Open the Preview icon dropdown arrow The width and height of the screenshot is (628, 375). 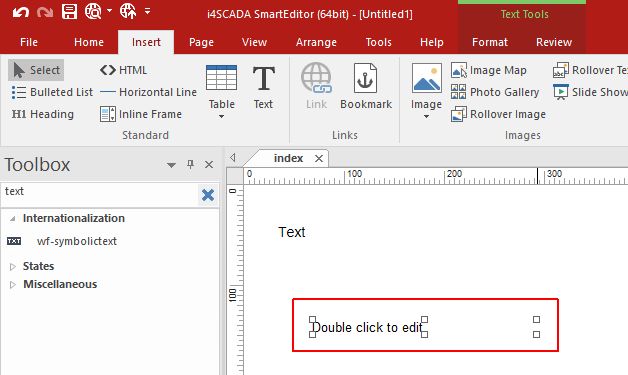click(x=109, y=11)
